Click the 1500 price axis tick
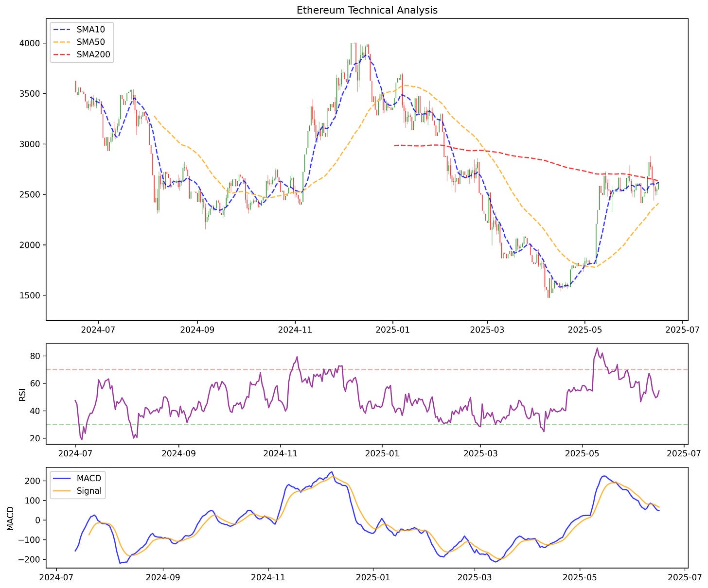708x588 pixels. click(x=30, y=295)
